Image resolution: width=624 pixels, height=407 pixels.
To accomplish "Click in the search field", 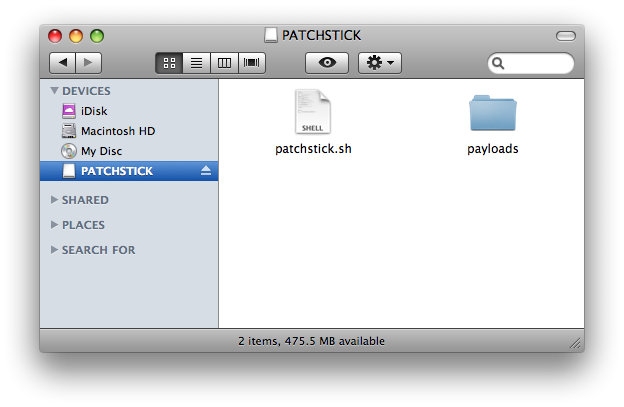I will 535,63.
